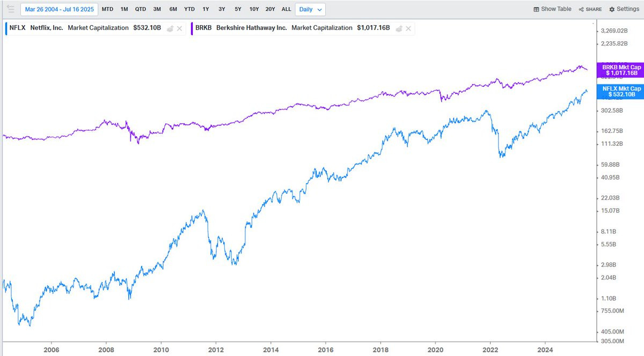Image resolution: width=644 pixels, height=356 pixels.
Task: Click the purple BRKB Mkt Cap axis tag
Action: click(x=621, y=70)
